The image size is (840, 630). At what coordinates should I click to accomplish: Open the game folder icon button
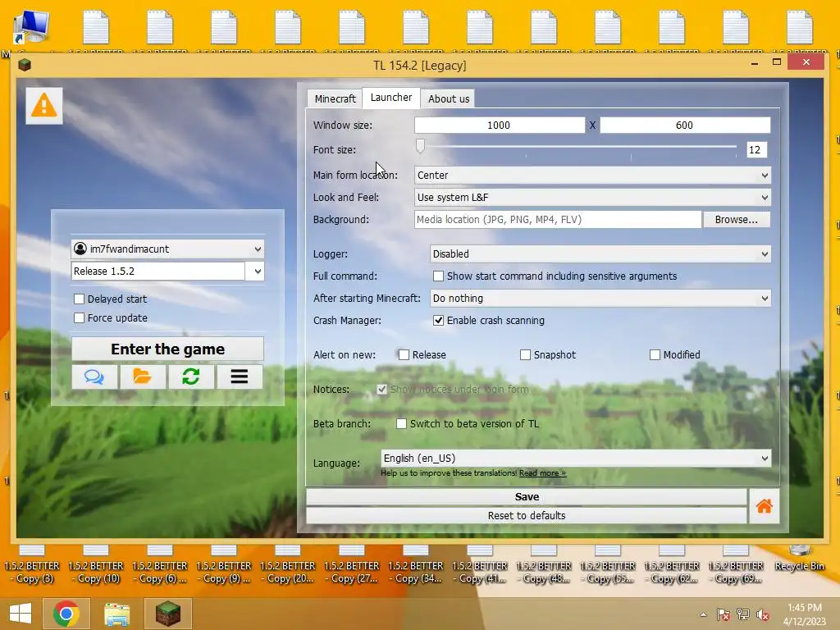[143, 377]
